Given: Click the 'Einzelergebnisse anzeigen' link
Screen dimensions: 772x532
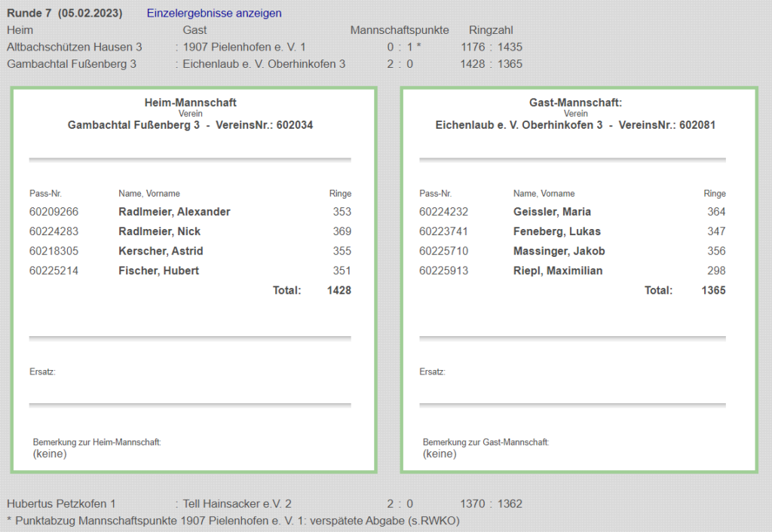Looking at the screenshot, I should pos(214,14).
